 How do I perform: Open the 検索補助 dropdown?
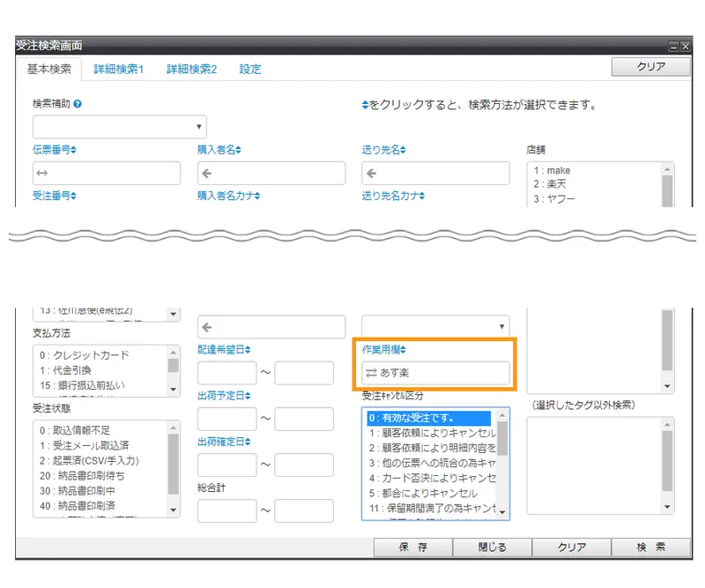tap(120, 127)
